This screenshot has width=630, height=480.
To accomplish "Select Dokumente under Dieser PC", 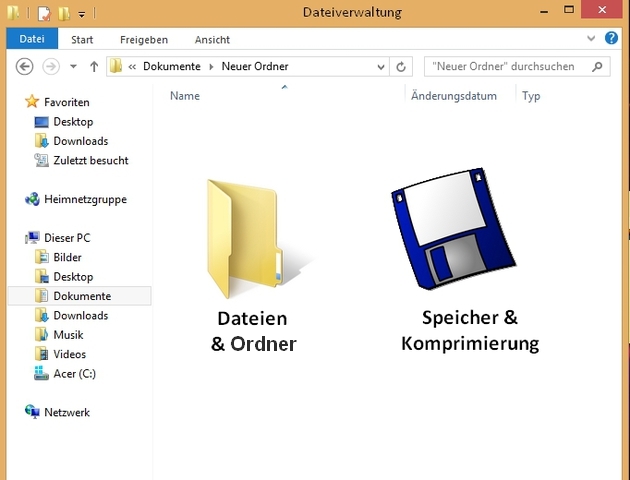I will tap(82, 296).
